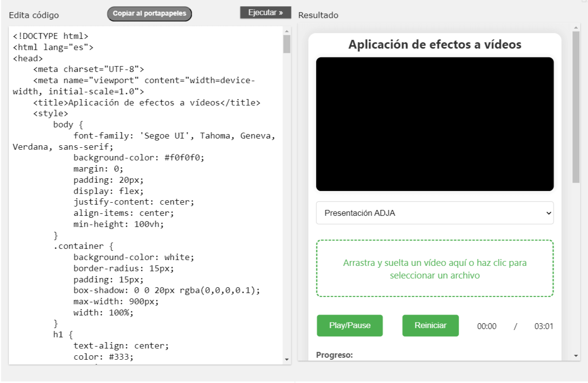Click the 'Resultado' label

point(318,15)
